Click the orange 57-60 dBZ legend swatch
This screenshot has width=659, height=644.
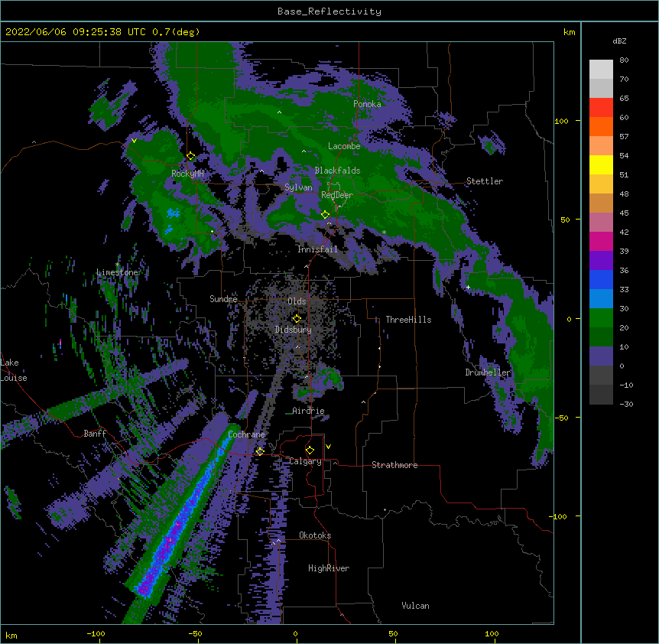601,126
